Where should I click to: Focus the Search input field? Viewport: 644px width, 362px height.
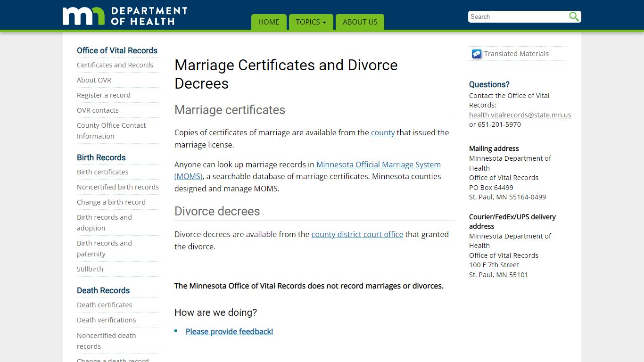[519, 16]
